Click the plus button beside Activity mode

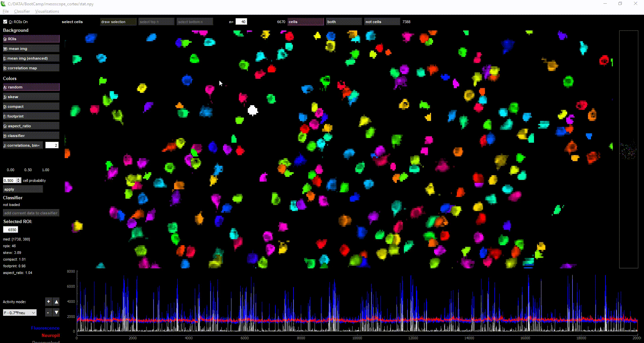[x=48, y=302]
